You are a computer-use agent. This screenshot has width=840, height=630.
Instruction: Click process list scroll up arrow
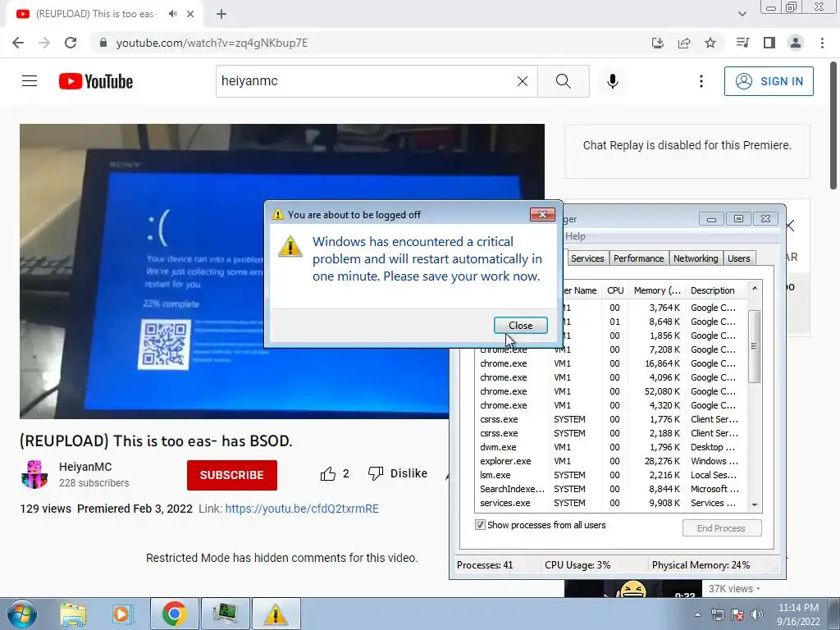755,289
